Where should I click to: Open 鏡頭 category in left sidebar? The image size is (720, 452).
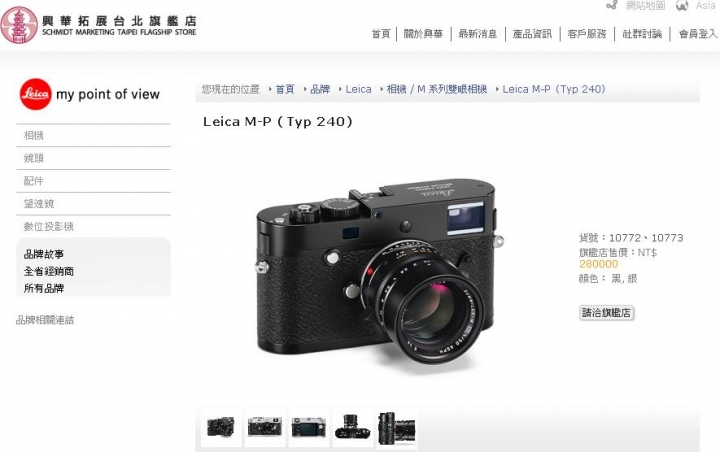[93, 158]
